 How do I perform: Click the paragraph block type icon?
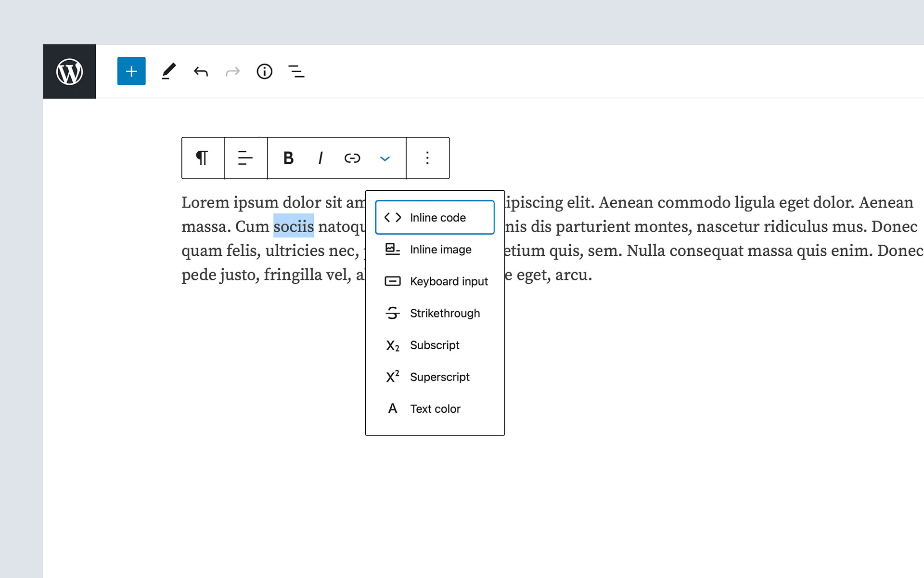coord(203,158)
